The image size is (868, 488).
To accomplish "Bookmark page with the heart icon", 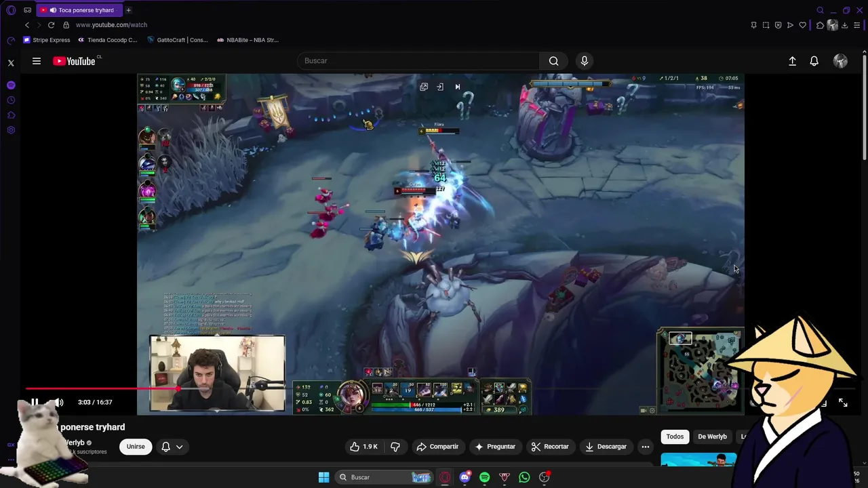I will pyautogui.click(x=802, y=25).
